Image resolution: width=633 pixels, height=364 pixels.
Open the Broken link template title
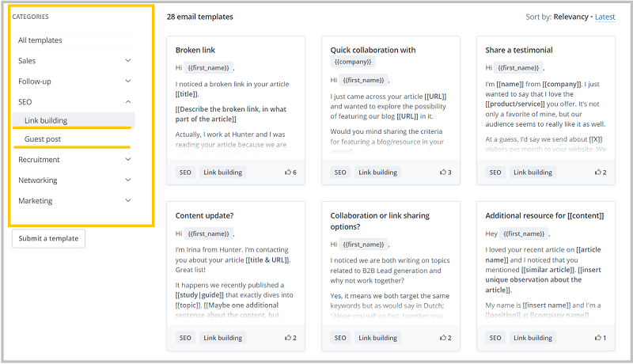195,50
